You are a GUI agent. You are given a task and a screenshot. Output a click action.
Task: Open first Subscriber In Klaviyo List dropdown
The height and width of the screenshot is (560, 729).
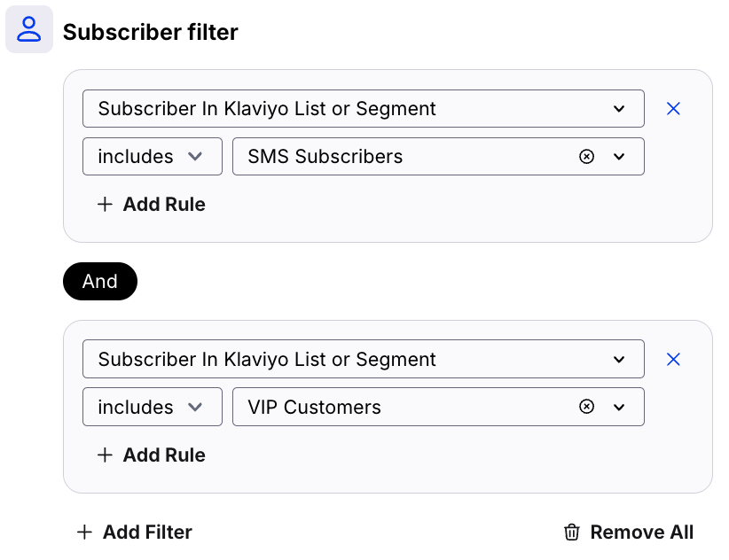tap(363, 108)
